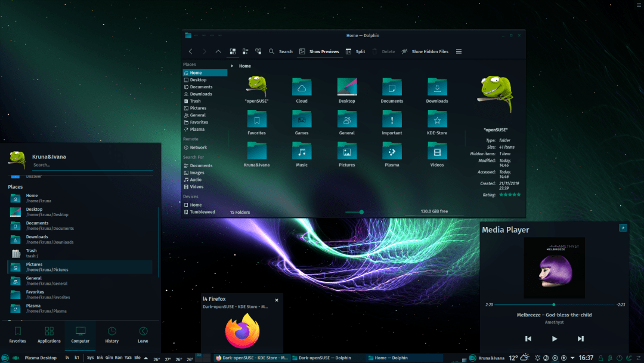Screen dimensions: 644x363
Task: Skip to previous track in Media Player
Action: click(x=528, y=339)
